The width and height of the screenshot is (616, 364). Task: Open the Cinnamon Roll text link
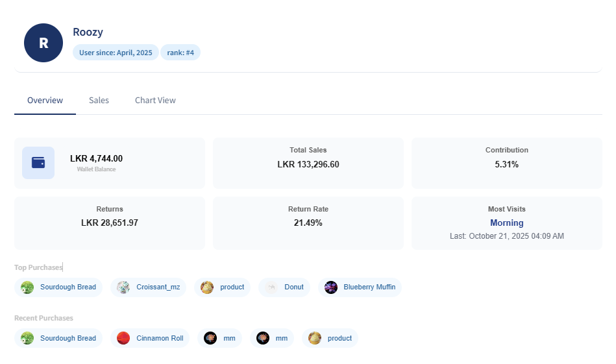pyautogui.click(x=160, y=338)
